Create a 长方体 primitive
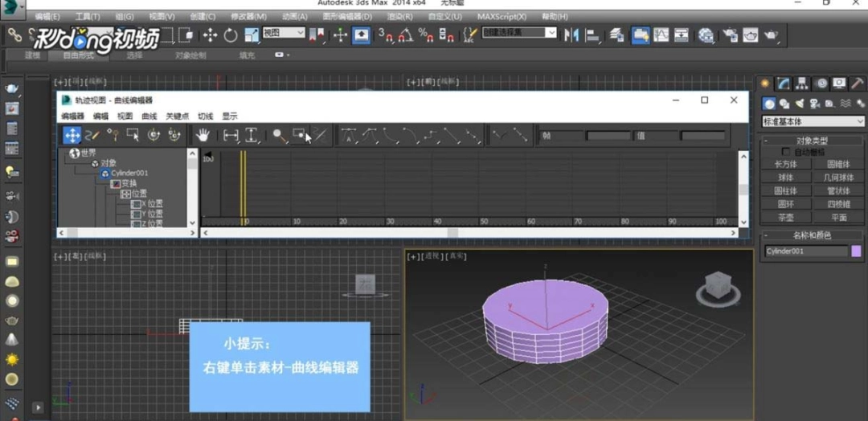The height and width of the screenshot is (421, 868). tap(785, 165)
